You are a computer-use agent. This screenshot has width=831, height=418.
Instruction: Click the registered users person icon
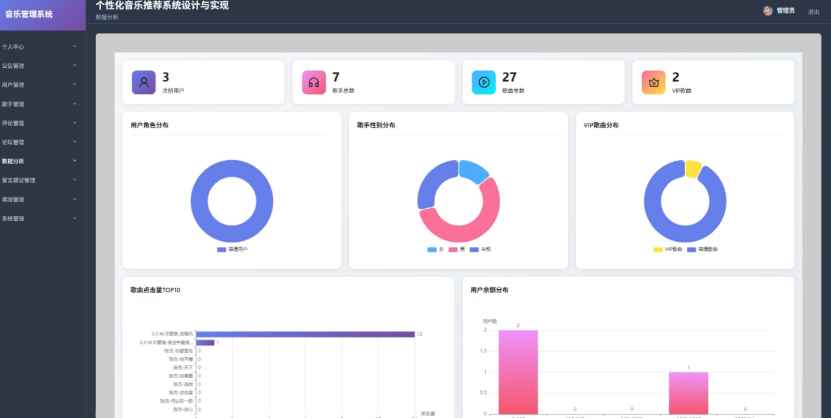pos(144,82)
